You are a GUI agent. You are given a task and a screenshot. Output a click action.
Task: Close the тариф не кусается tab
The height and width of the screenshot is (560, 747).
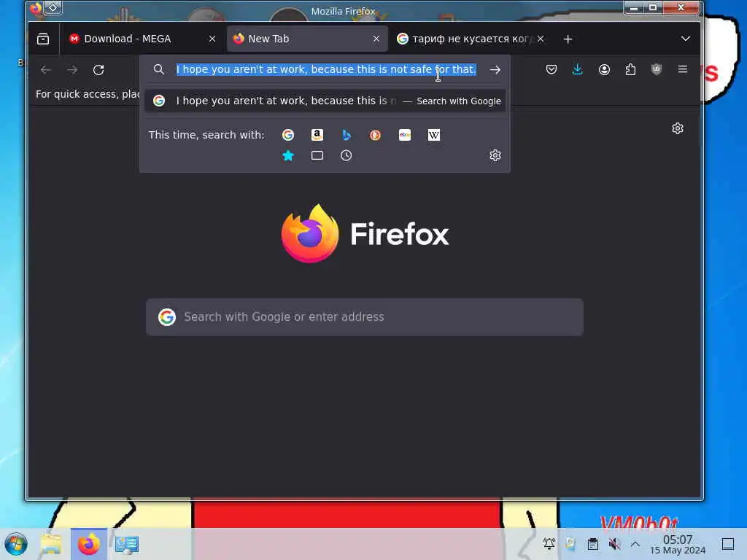pyautogui.click(x=541, y=39)
